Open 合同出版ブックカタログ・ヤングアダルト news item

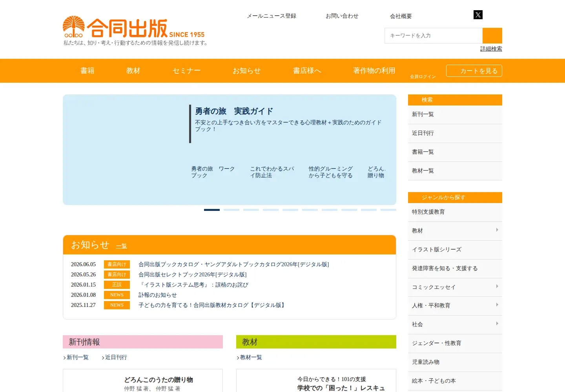(234, 265)
